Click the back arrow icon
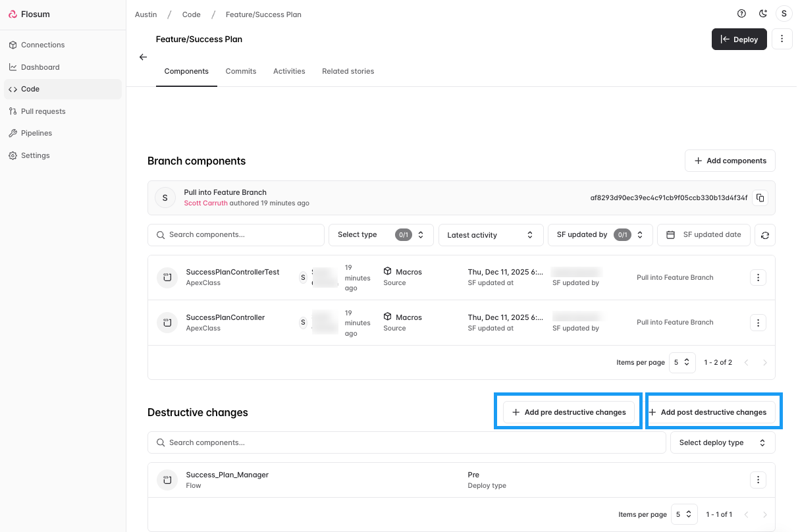 tap(143, 57)
